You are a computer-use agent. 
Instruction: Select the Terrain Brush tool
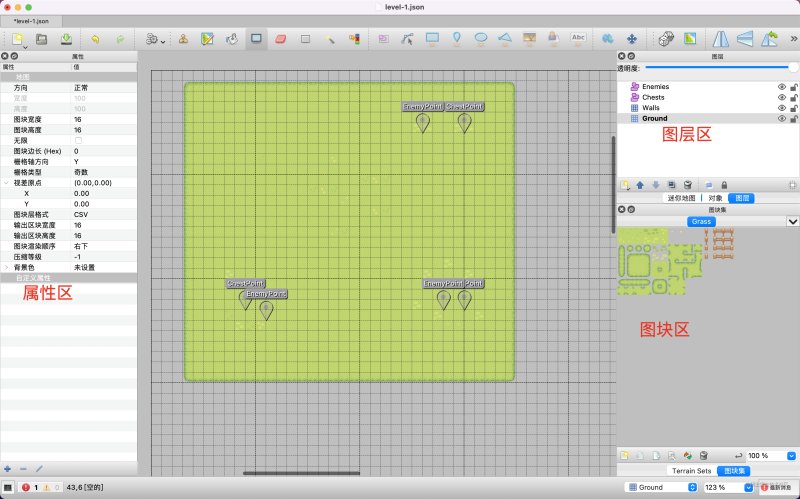[x=207, y=39]
